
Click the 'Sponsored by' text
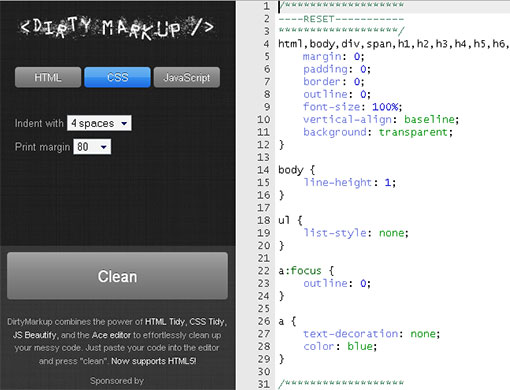click(x=117, y=381)
